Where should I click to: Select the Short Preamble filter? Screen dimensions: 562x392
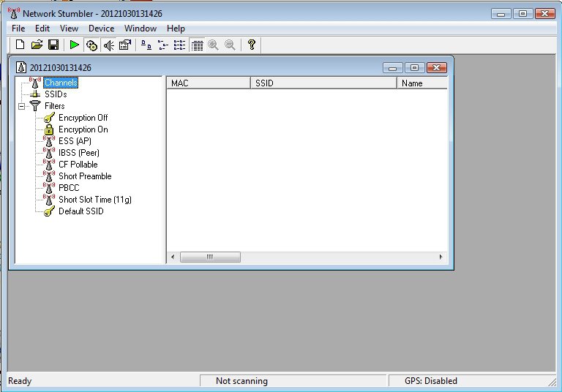coord(85,176)
